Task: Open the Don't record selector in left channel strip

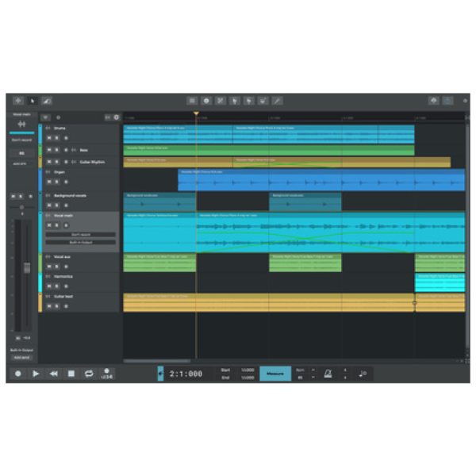Action: coord(21,140)
